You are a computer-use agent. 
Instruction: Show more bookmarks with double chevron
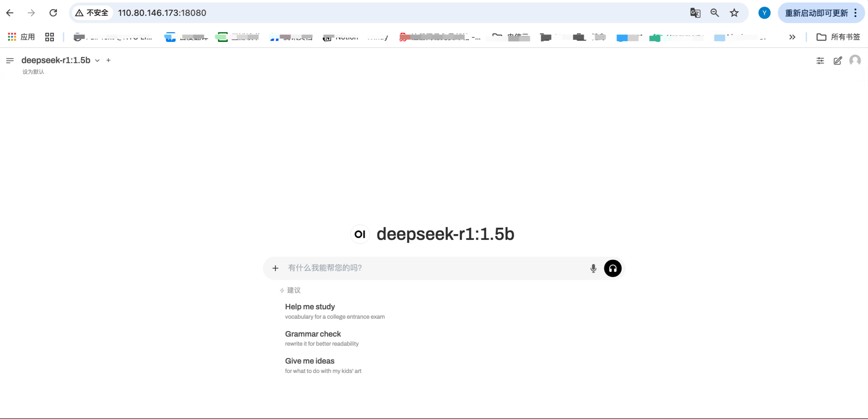[792, 37]
